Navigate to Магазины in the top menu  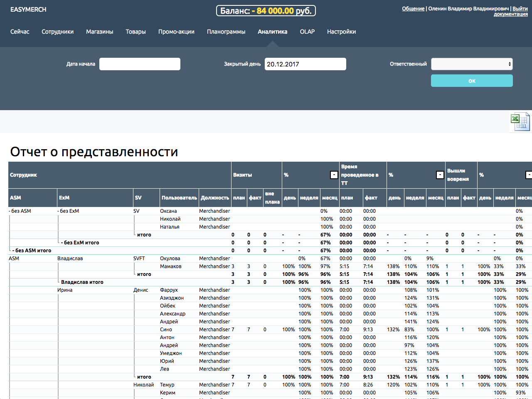pos(99,32)
